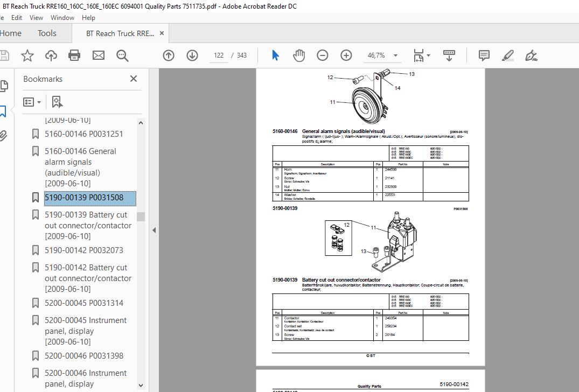Switch to the Tools tab

coord(47,33)
